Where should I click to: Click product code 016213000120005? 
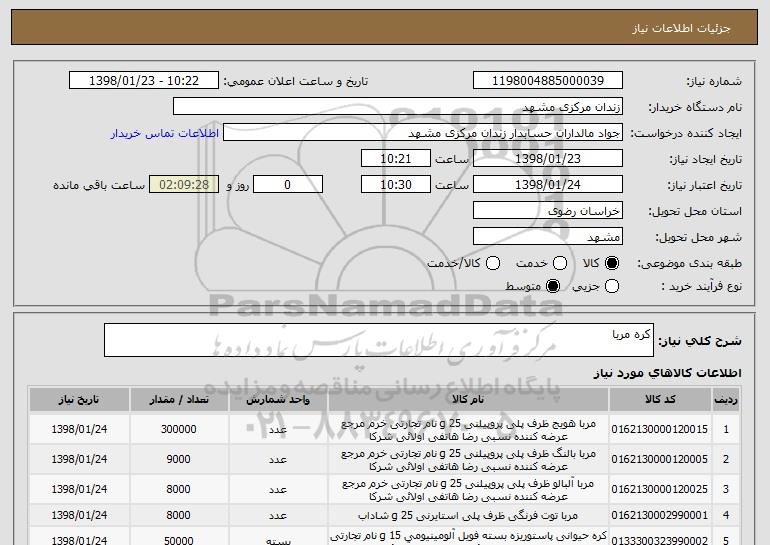(x=660, y=459)
